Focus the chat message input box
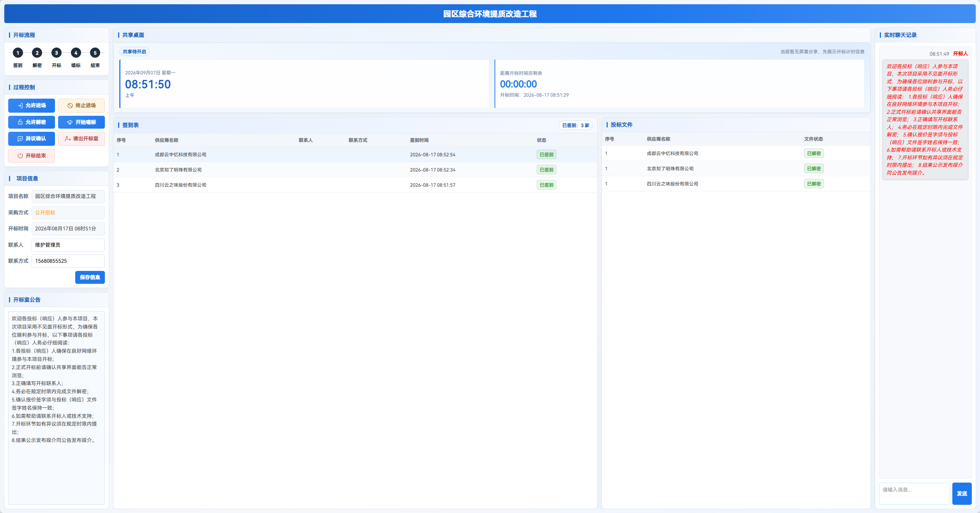This screenshot has width=980, height=513. (914, 494)
